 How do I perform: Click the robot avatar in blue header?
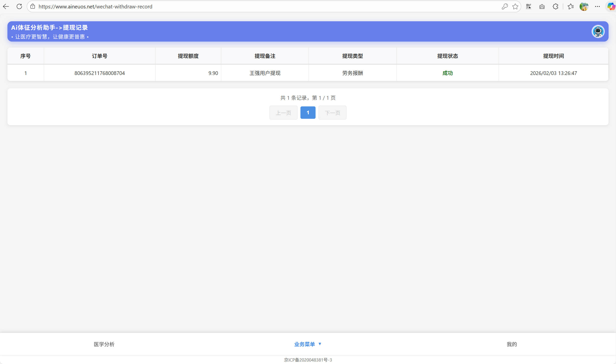click(x=598, y=31)
